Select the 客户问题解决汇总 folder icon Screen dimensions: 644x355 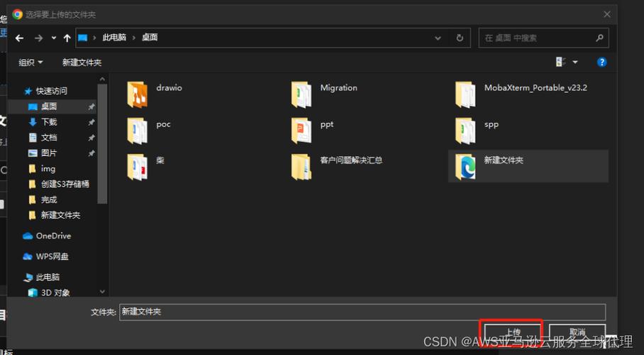click(x=301, y=167)
